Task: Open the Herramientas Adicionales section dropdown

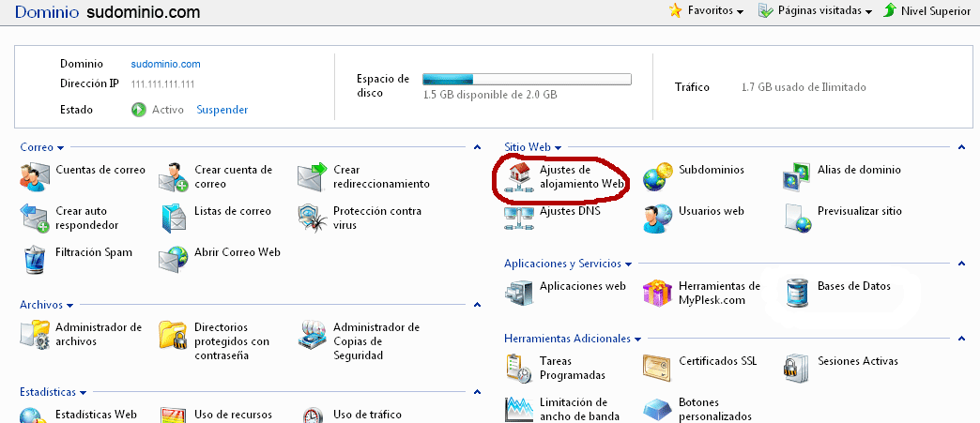Action: 573,339
